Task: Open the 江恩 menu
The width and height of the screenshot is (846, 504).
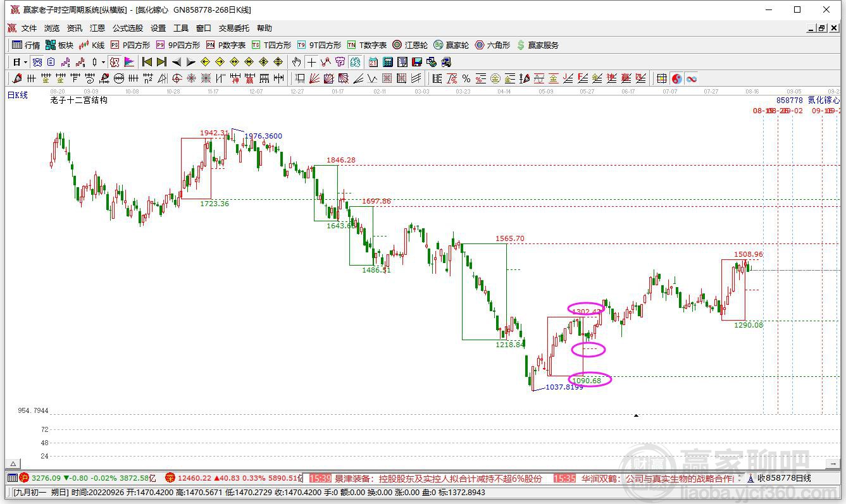Action: pyautogui.click(x=97, y=28)
